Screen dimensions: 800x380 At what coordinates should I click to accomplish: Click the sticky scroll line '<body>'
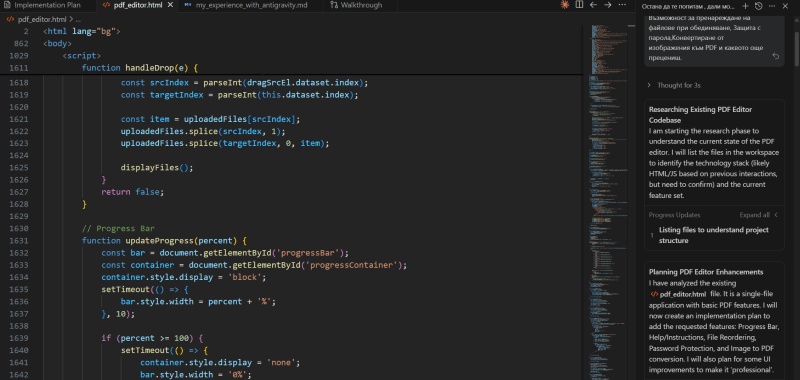point(57,43)
